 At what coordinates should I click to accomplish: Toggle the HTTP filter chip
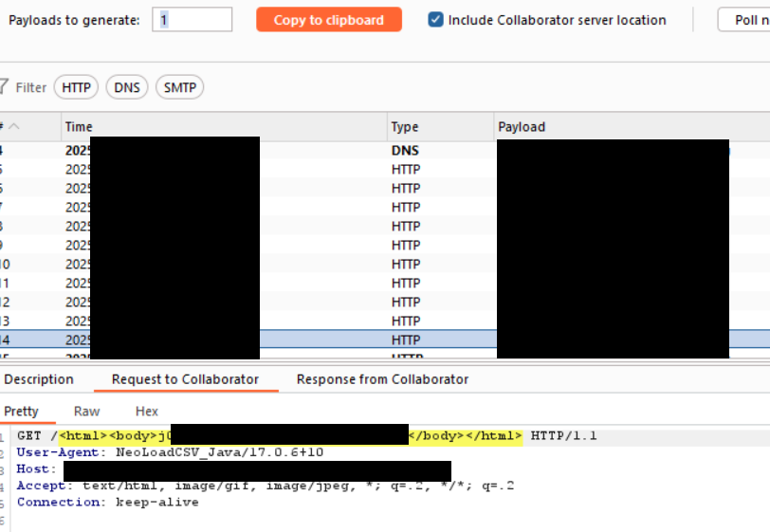(76, 87)
